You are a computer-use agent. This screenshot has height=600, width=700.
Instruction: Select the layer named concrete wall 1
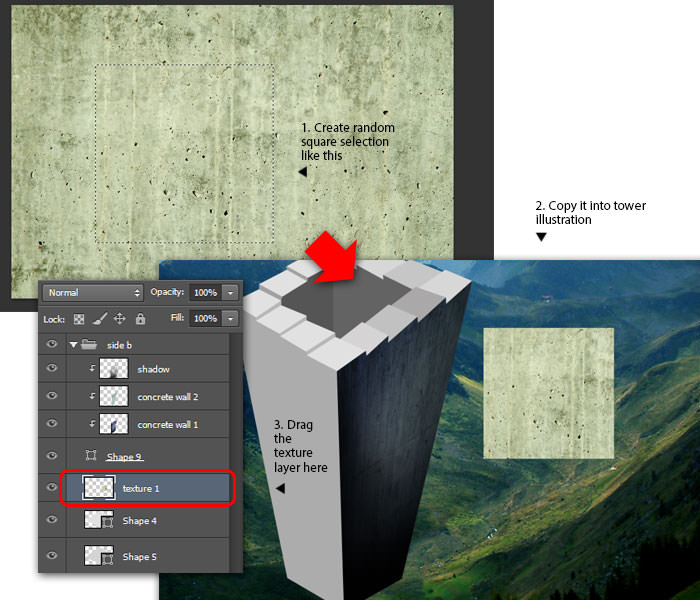(168, 425)
